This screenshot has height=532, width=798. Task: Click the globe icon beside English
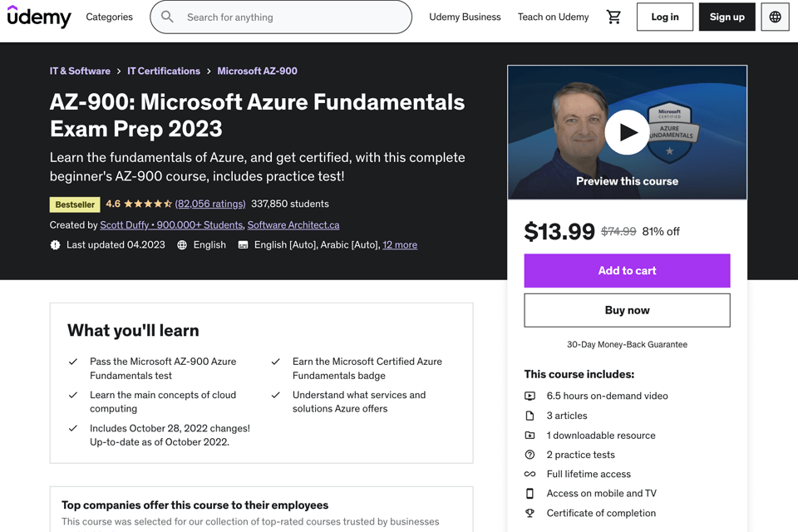tap(182, 245)
